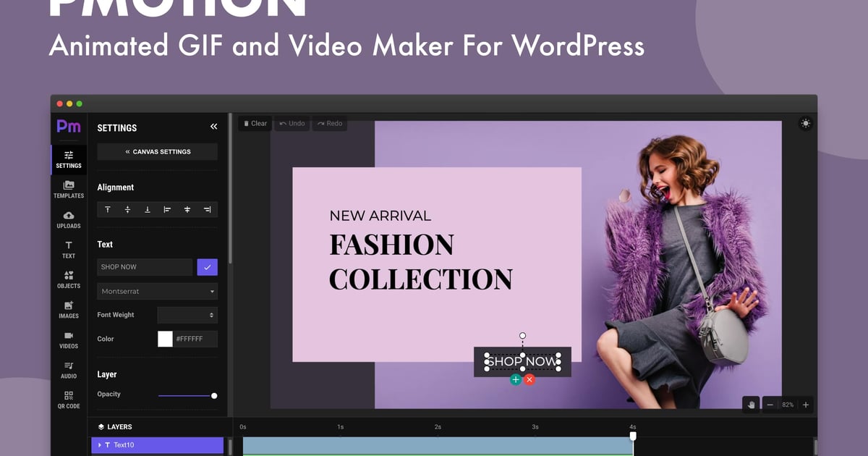Clear the canvas with the Clear button

[x=255, y=124]
